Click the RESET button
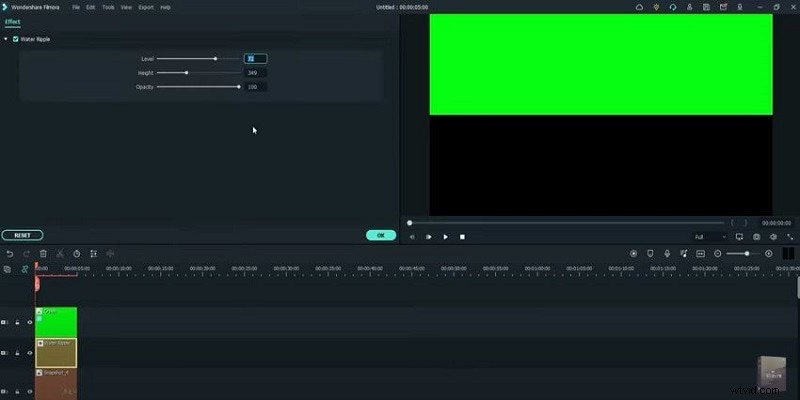The height and width of the screenshot is (400, 800). 21,235
